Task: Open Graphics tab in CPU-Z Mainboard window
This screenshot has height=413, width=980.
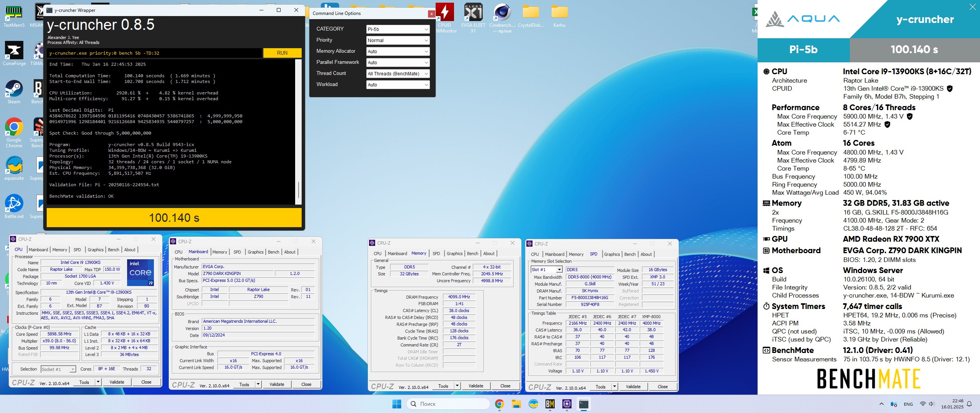Action: [x=255, y=252]
